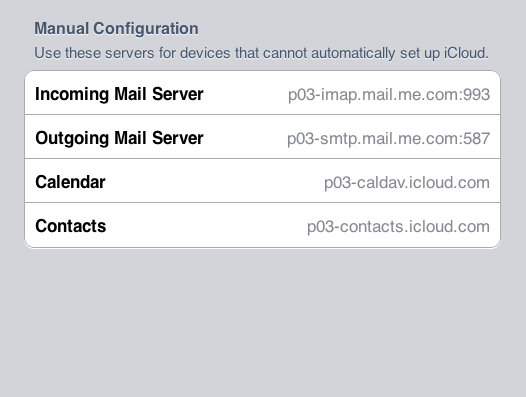Click 'automatically' in the description text
This screenshot has width=526, height=397.
(353, 53)
